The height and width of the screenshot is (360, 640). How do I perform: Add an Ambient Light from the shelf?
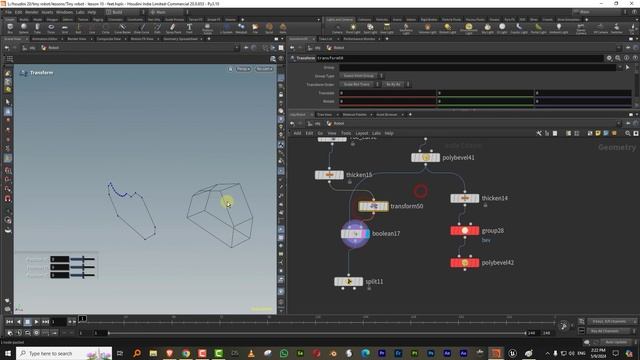[x=558, y=28]
